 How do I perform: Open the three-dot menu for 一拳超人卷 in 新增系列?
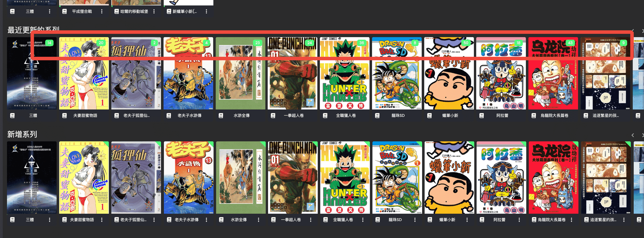point(311,220)
